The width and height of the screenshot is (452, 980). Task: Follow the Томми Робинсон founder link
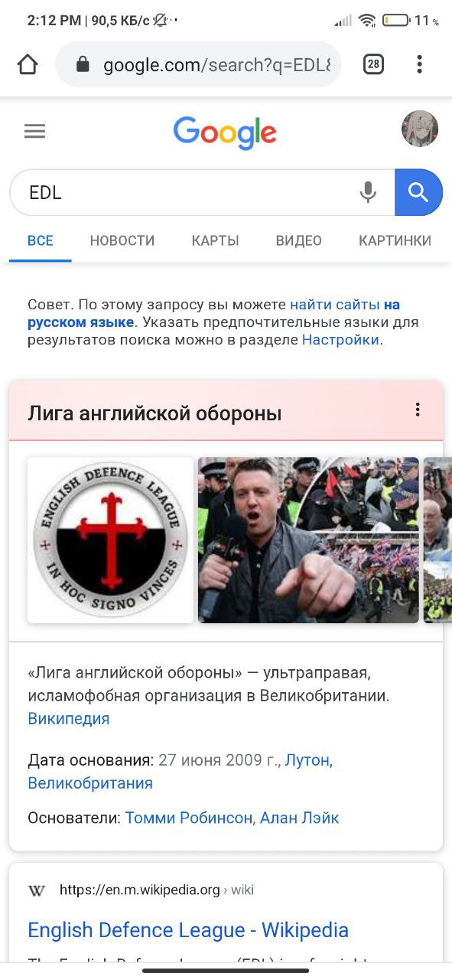click(189, 818)
